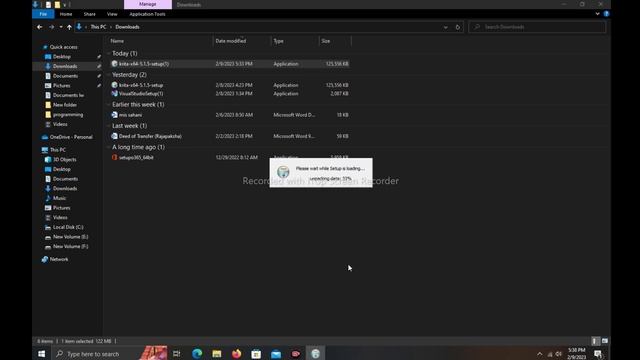640x360 pixels.
Task: Expand the ribbon with the chevron
Action: click(x=597, y=14)
